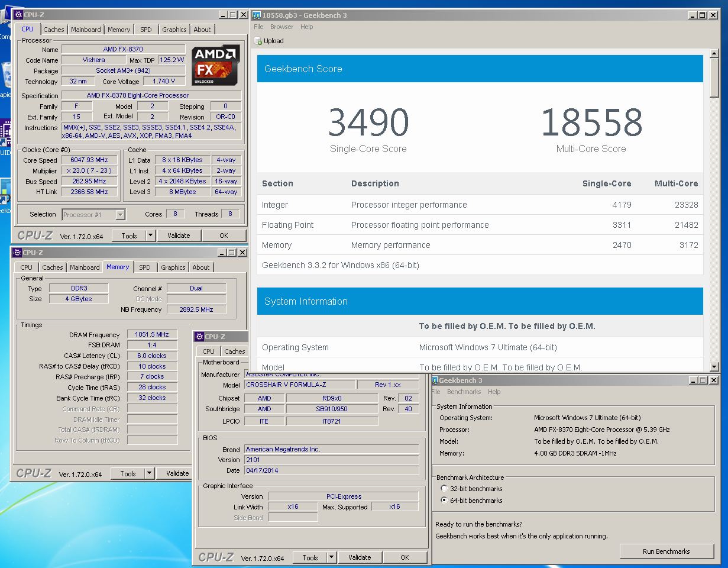Open Help menu in small Geekbench window
Viewport: 728px width, 568px height.
(494, 392)
